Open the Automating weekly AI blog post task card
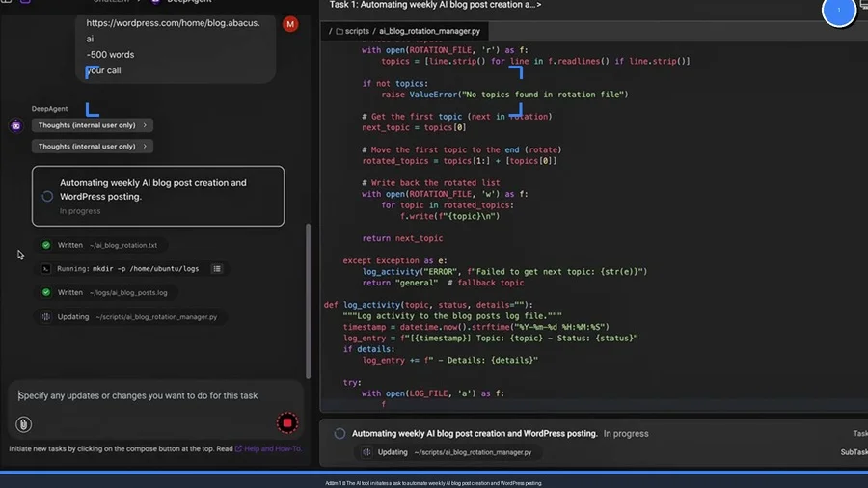The image size is (868, 488). [x=158, y=196]
